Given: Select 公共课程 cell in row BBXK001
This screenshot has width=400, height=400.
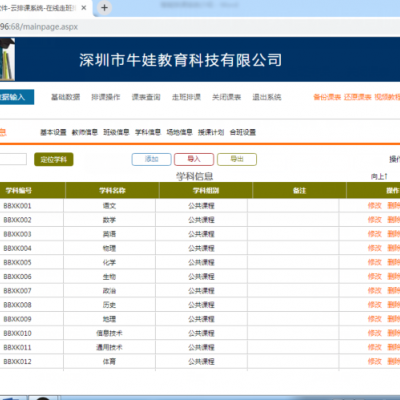Looking at the screenshot, I should pyautogui.click(x=201, y=206).
